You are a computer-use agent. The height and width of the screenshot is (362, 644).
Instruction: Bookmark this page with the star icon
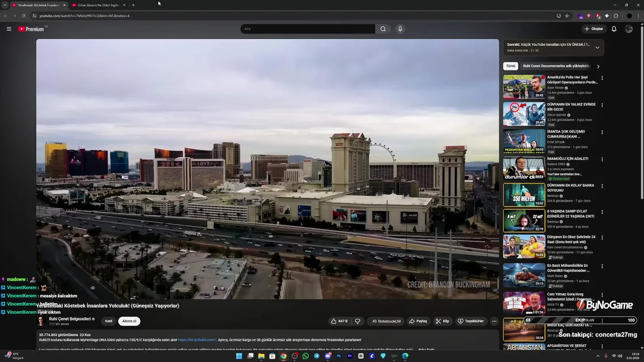567,16
